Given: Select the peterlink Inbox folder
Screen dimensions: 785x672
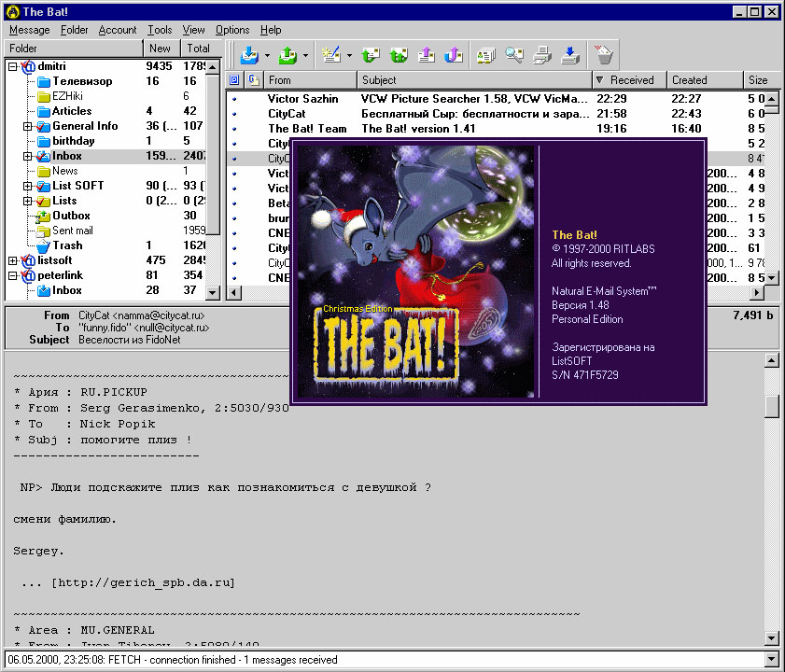Looking at the screenshot, I should click(x=66, y=290).
